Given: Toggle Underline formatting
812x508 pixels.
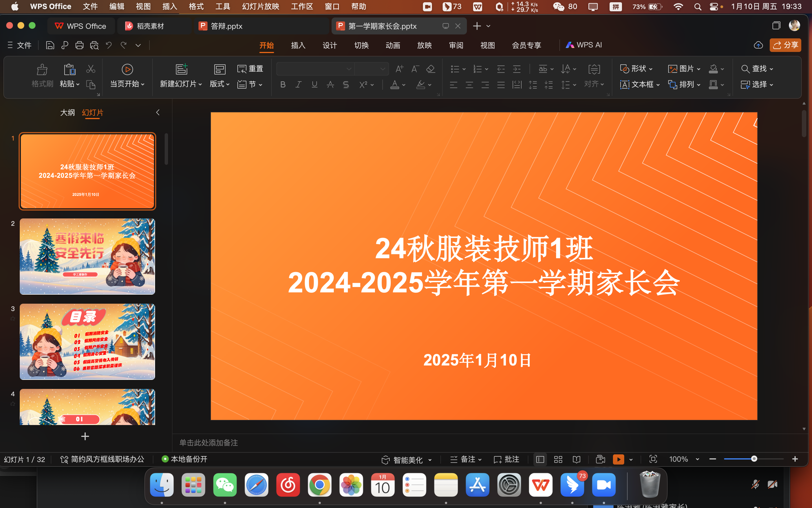Looking at the screenshot, I should [314, 85].
